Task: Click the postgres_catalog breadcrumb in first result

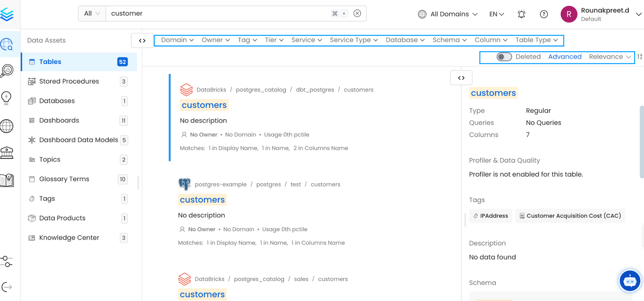Action: point(261,90)
